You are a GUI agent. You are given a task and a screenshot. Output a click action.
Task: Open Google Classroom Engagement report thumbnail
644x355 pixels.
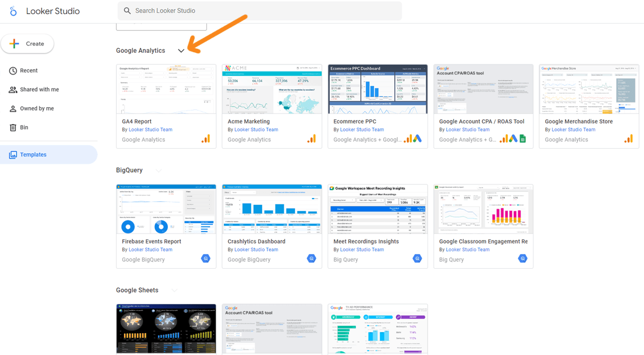coord(484,209)
